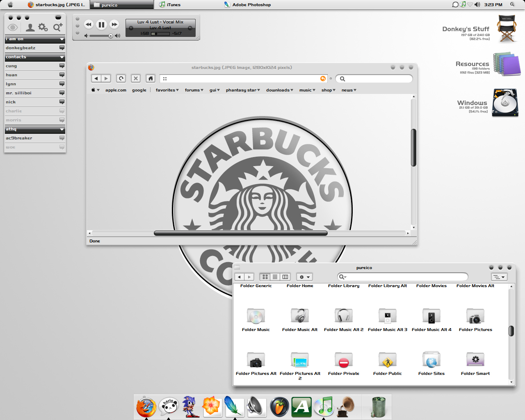Open chat bubble for nick

[62, 102]
